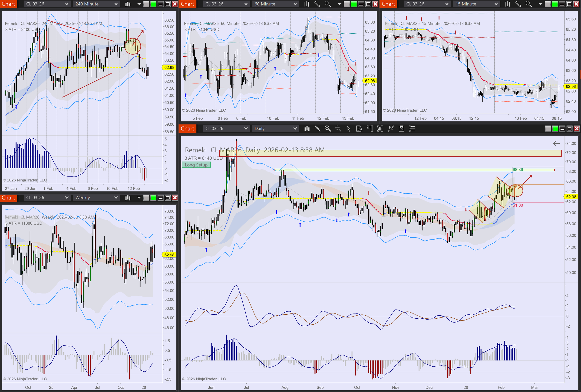Select the cursor pointer tool on Daily chart

349,129
